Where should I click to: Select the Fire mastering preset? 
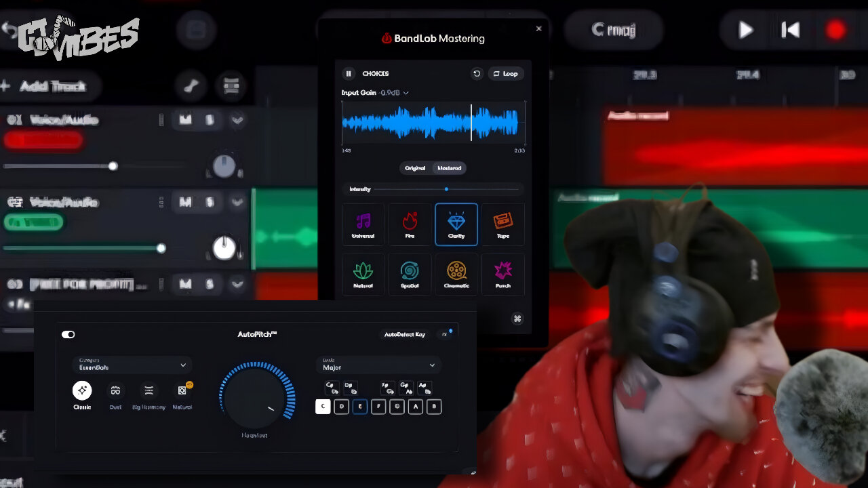point(410,224)
